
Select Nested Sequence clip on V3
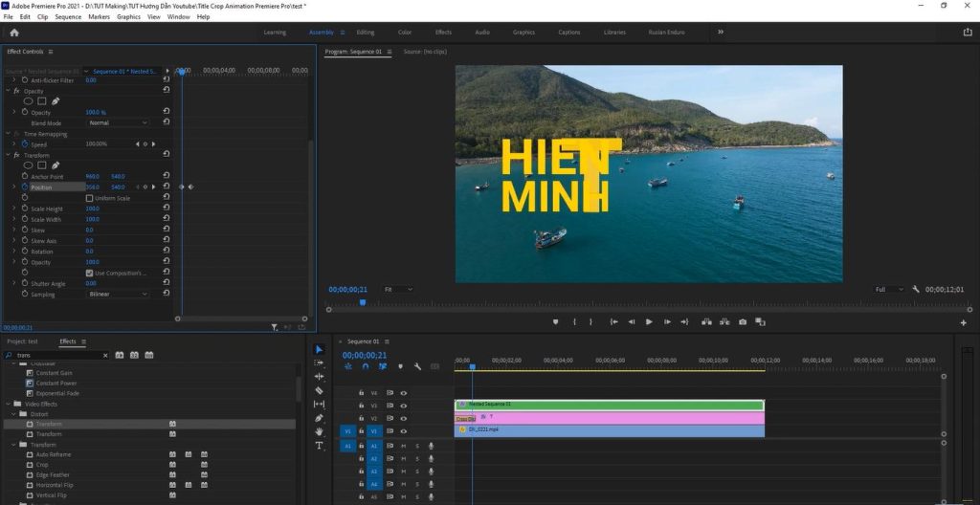click(610, 405)
